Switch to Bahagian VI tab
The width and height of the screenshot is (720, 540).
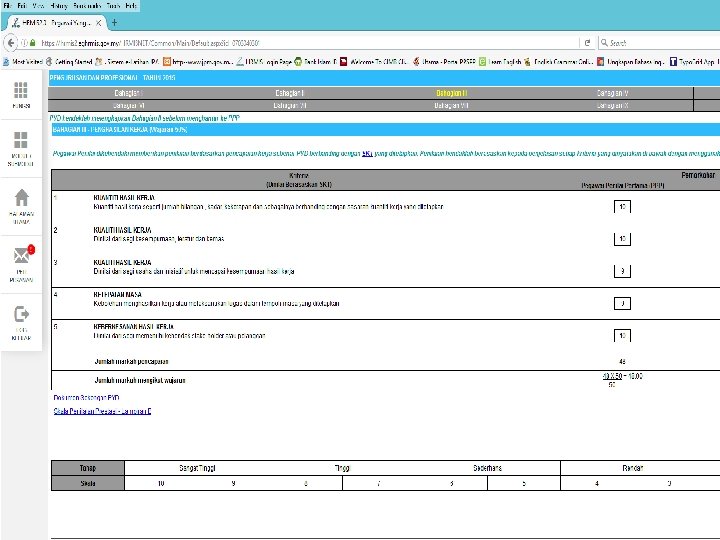point(129,106)
